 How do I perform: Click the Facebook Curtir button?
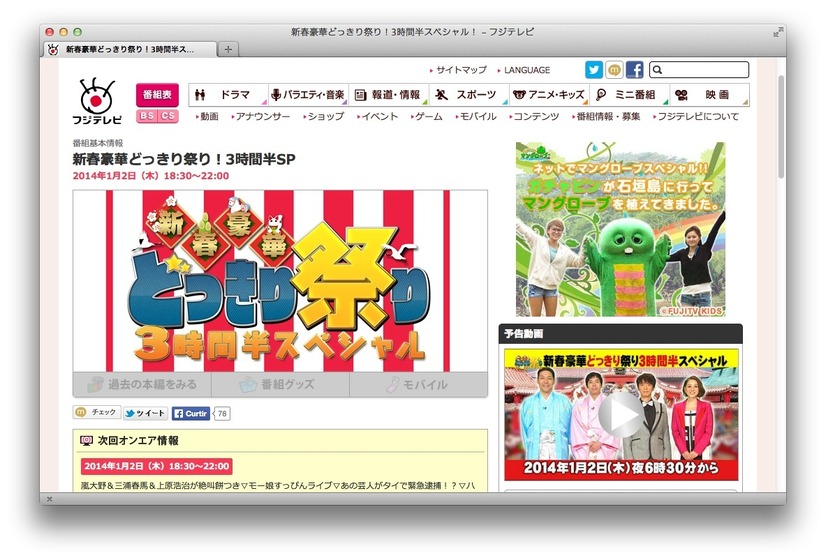pyautogui.click(x=191, y=414)
